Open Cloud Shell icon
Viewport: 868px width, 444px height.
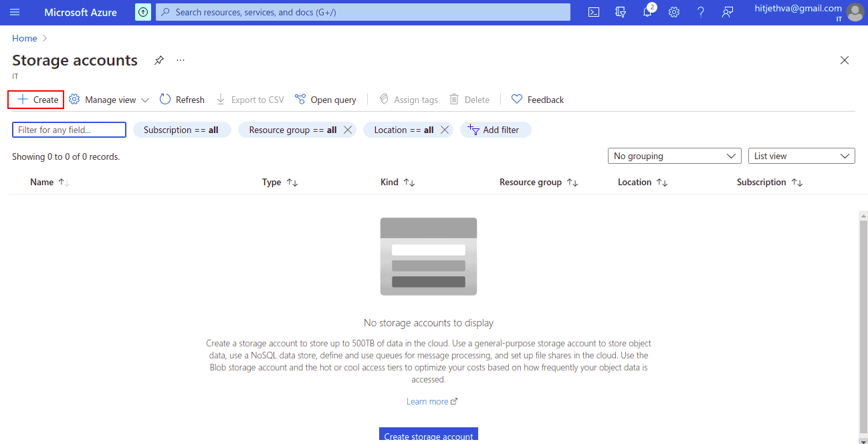click(594, 12)
